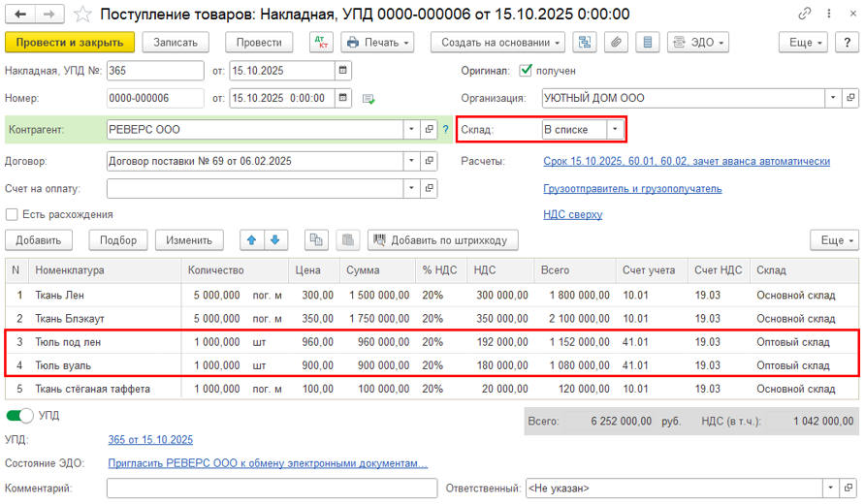Open calendar for invoice date 15.10.2025
Image resolution: width=865 pixels, height=504 pixels.
pos(343,71)
